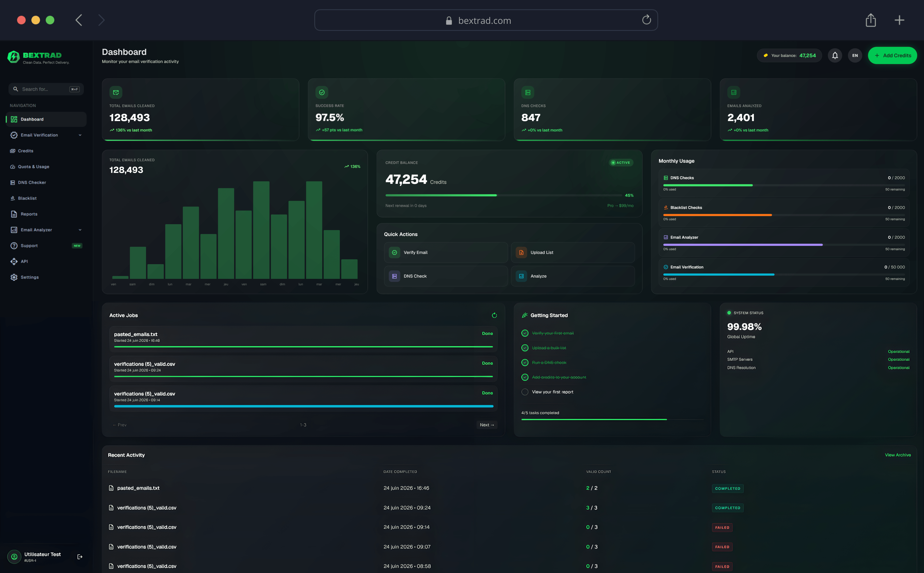This screenshot has width=924, height=573.
Task: Click the Verify Email quick action icon
Action: point(394,252)
